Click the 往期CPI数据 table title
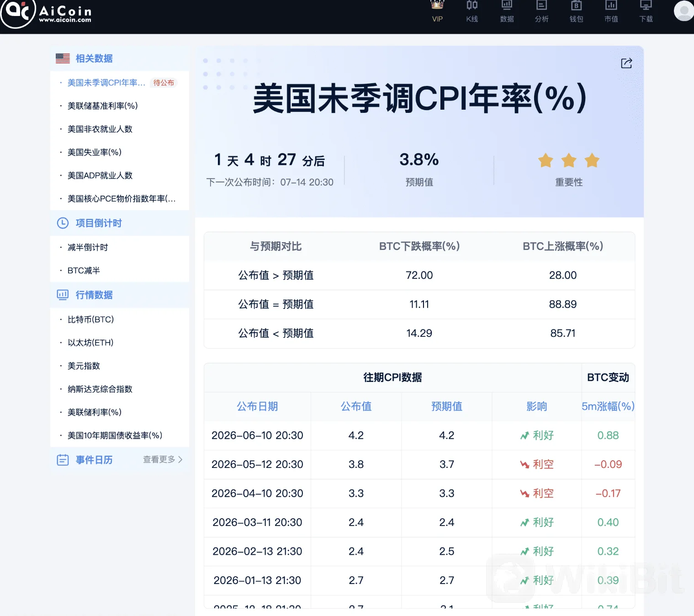694x616 pixels. 392,377
